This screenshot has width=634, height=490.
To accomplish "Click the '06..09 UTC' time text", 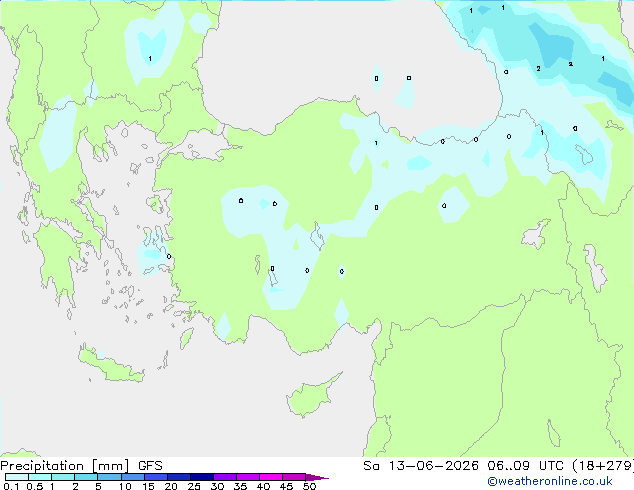I will point(525,466).
